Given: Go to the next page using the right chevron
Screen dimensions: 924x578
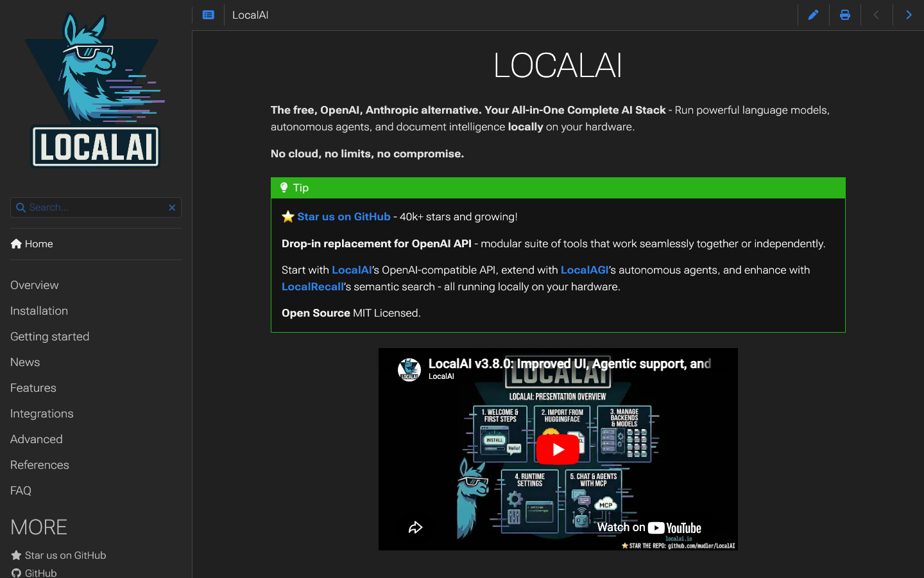Looking at the screenshot, I should (x=909, y=14).
